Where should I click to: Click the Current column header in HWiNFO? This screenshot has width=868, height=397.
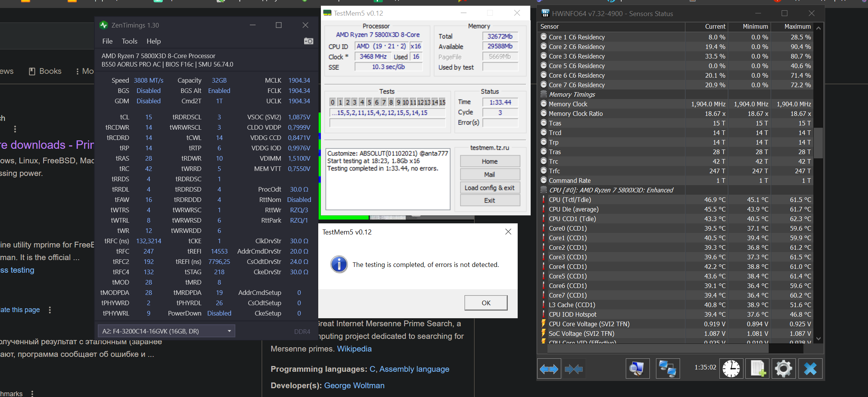pos(706,27)
